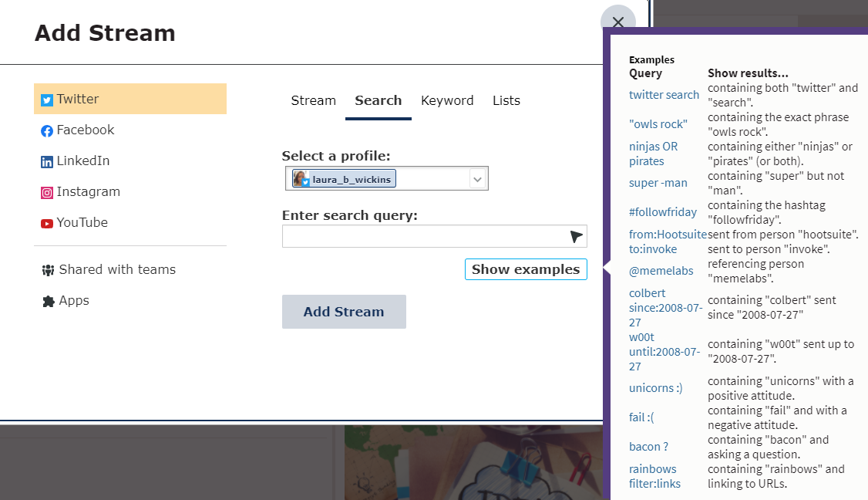Select LinkedIn in the network list

[x=130, y=160]
